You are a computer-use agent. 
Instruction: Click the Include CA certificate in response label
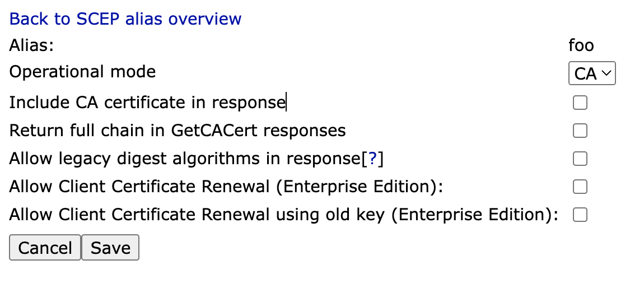[147, 103]
